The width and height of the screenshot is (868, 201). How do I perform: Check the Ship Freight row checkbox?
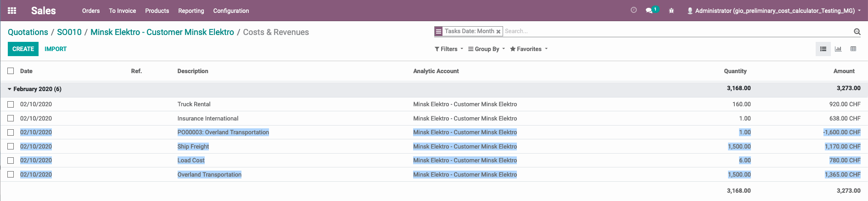point(11,147)
